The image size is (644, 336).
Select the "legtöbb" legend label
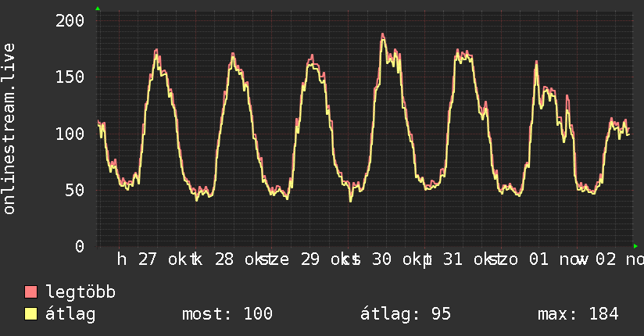pos(81,292)
